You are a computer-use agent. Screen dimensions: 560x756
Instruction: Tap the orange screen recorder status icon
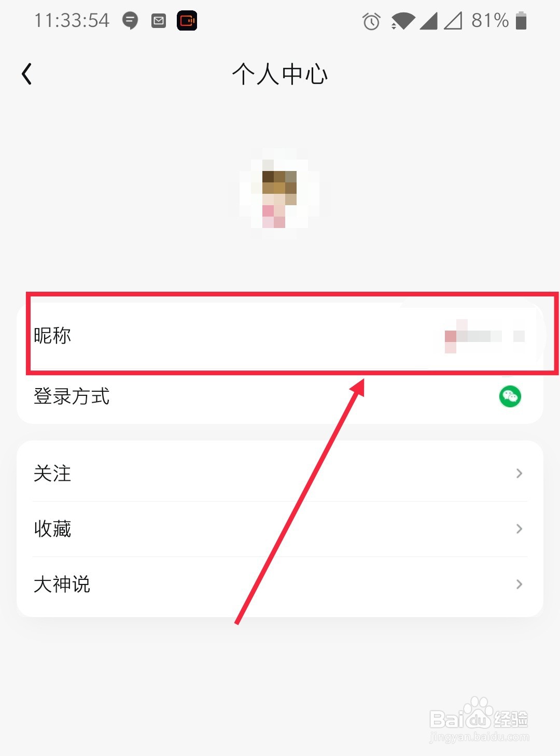pyautogui.click(x=187, y=21)
